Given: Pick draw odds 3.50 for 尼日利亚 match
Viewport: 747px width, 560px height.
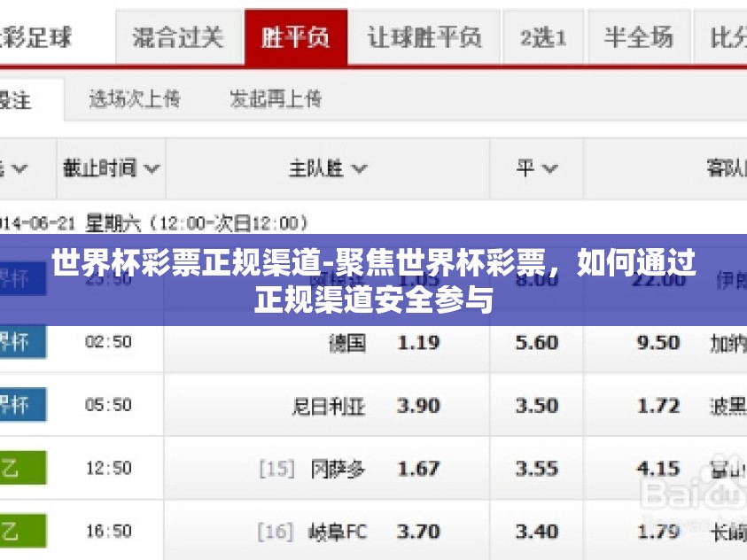Looking at the screenshot, I should (x=536, y=406).
